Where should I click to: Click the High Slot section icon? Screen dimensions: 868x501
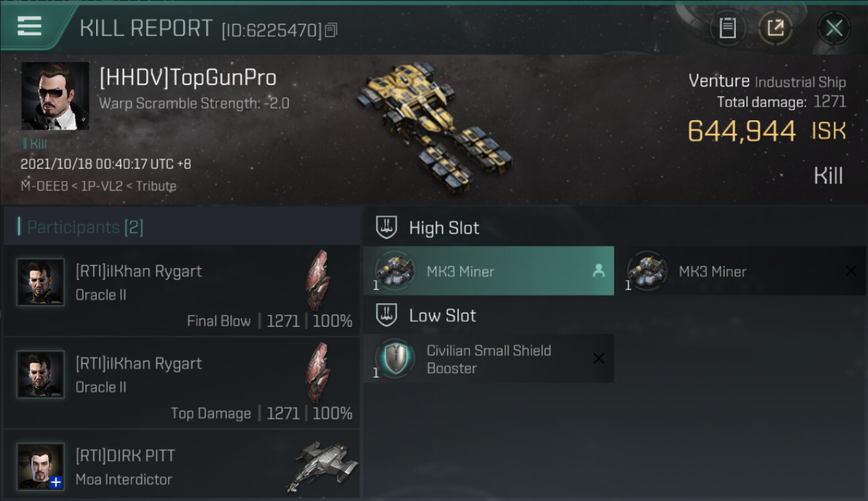[386, 227]
